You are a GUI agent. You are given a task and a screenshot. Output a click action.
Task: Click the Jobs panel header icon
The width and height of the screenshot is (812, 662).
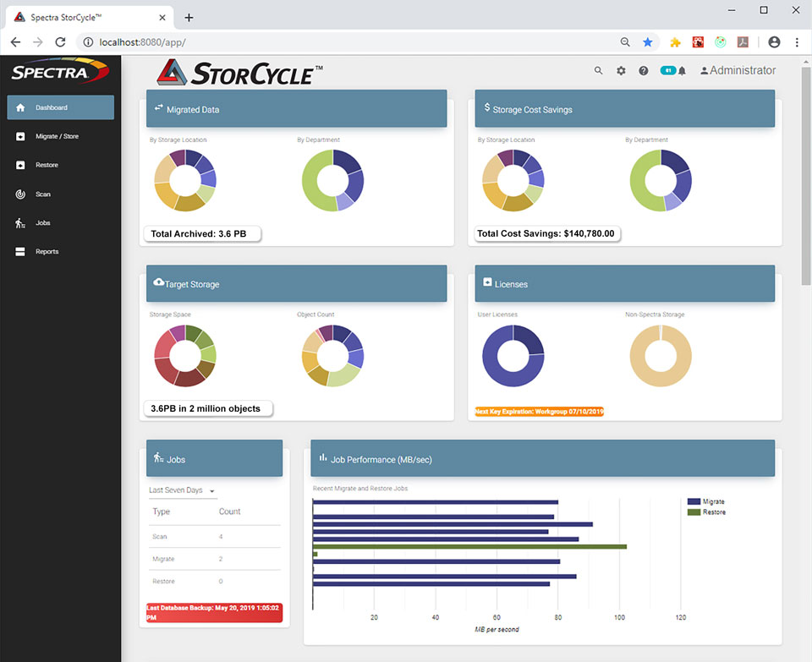coord(158,457)
